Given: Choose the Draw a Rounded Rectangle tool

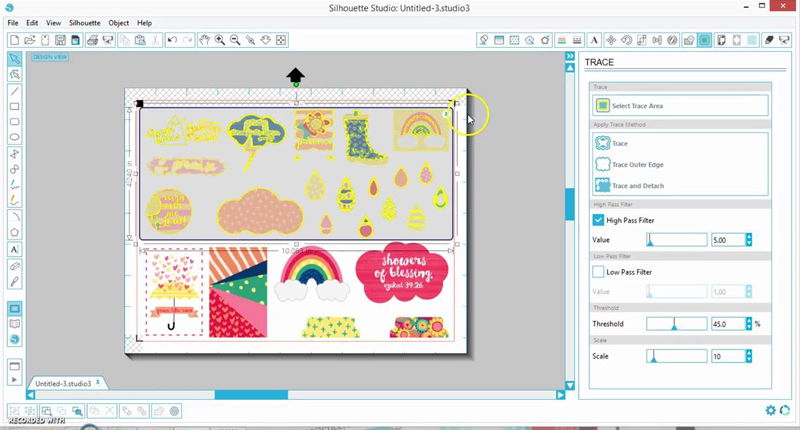Looking at the screenshot, I should [x=14, y=122].
